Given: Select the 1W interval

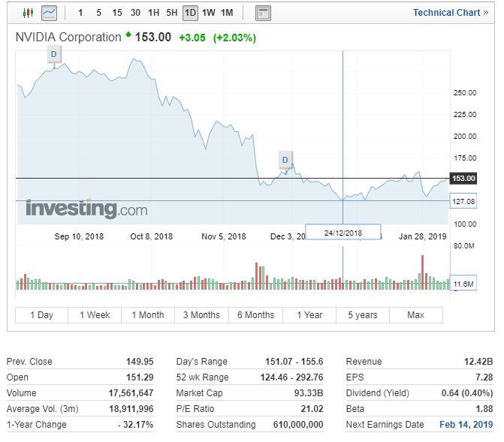Looking at the screenshot, I should [x=209, y=13].
